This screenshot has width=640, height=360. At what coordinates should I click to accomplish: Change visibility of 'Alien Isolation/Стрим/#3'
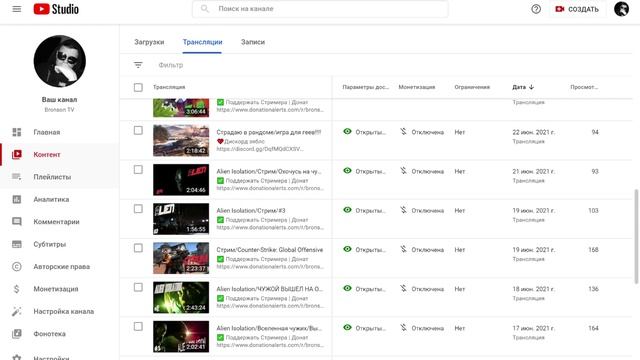point(364,210)
